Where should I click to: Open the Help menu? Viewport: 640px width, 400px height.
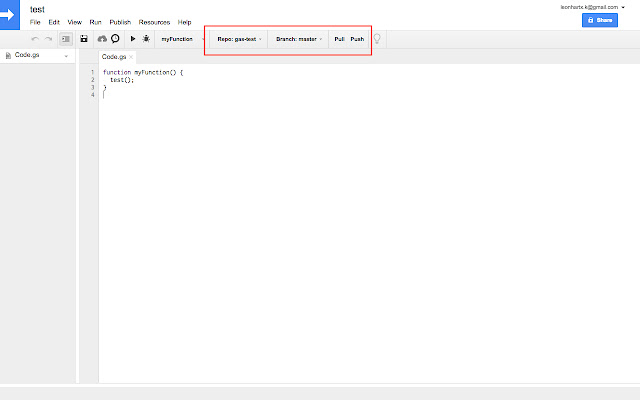pos(184,22)
